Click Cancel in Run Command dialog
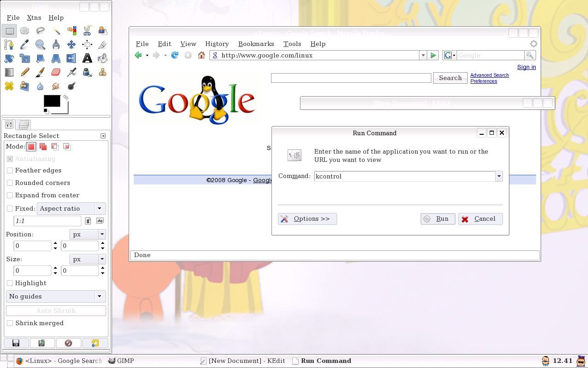The height and width of the screenshot is (368, 588). click(481, 219)
